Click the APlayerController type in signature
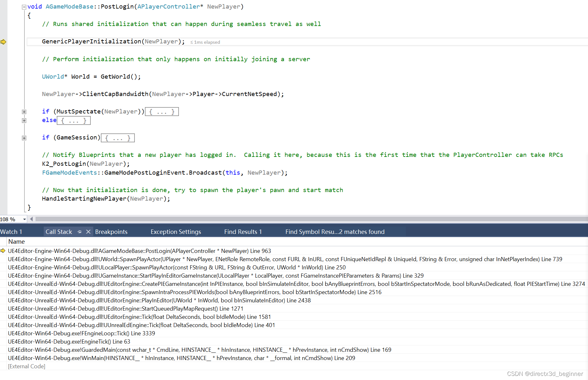 pos(168,7)
